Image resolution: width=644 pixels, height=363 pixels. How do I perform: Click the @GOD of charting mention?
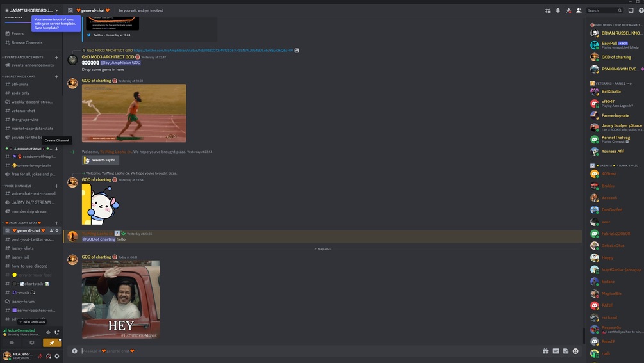point(99,239)
